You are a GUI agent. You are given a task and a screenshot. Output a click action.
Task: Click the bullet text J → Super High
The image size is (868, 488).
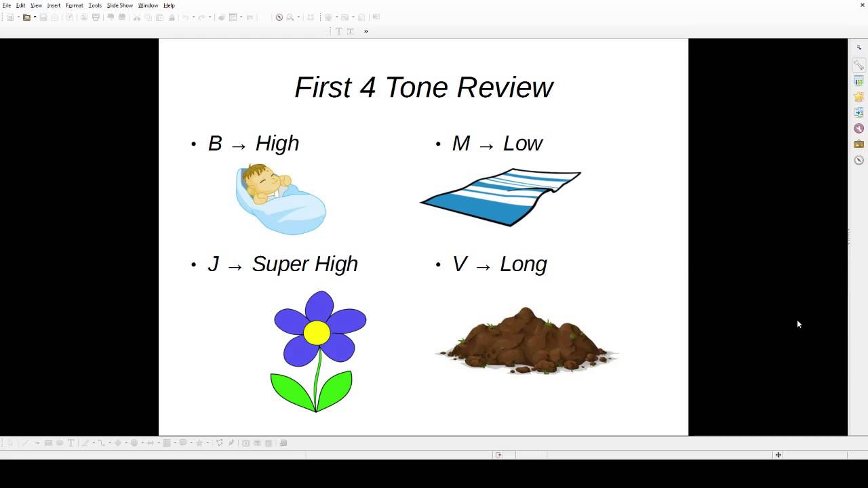pos(283,264)
